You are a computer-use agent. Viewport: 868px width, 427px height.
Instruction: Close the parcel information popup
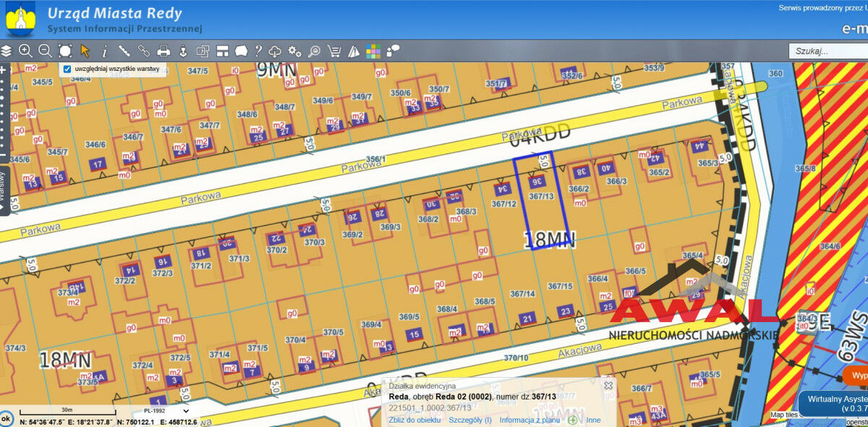click(608, 386)
